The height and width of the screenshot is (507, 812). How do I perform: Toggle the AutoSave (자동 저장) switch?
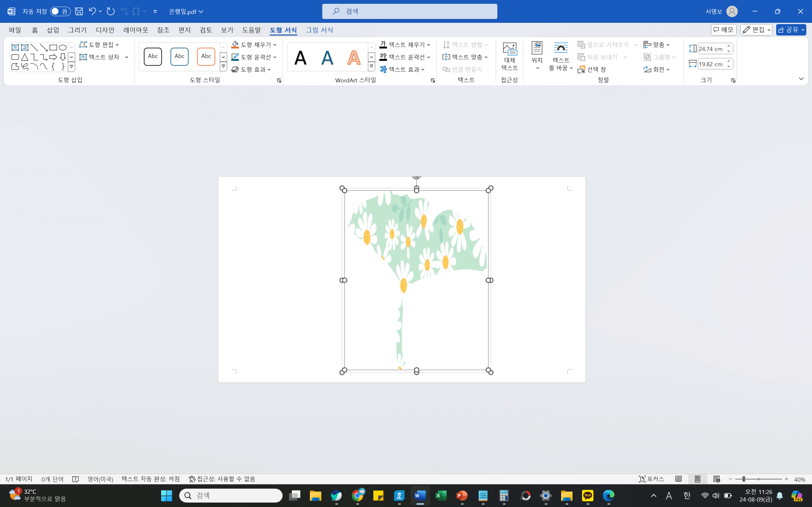pyautogui.click(x=60, y=11)
